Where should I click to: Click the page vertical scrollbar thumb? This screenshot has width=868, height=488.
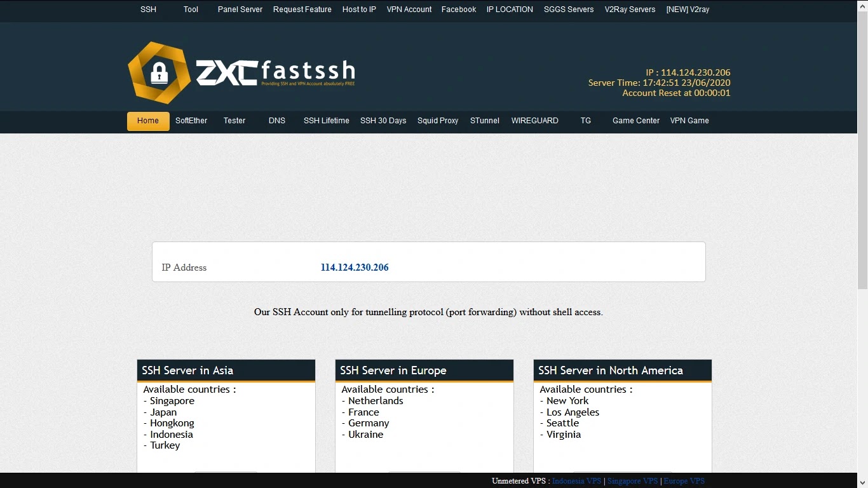863,149
